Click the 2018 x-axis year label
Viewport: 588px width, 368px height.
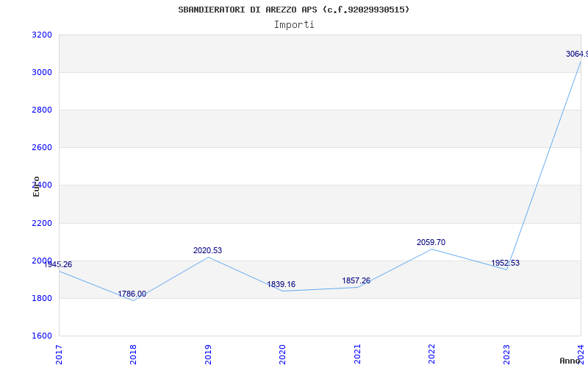coord(134,354)
